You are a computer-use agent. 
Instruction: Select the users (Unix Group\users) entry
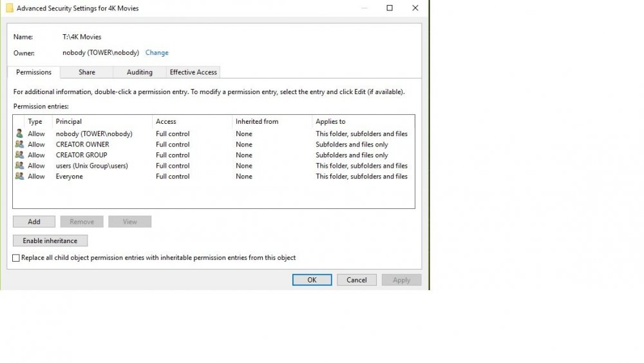[92, 166]
